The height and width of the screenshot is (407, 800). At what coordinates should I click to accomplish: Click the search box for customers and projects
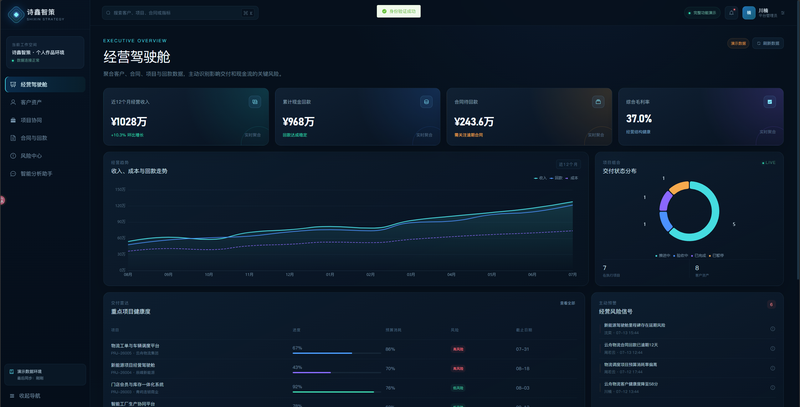coord(180,13)
